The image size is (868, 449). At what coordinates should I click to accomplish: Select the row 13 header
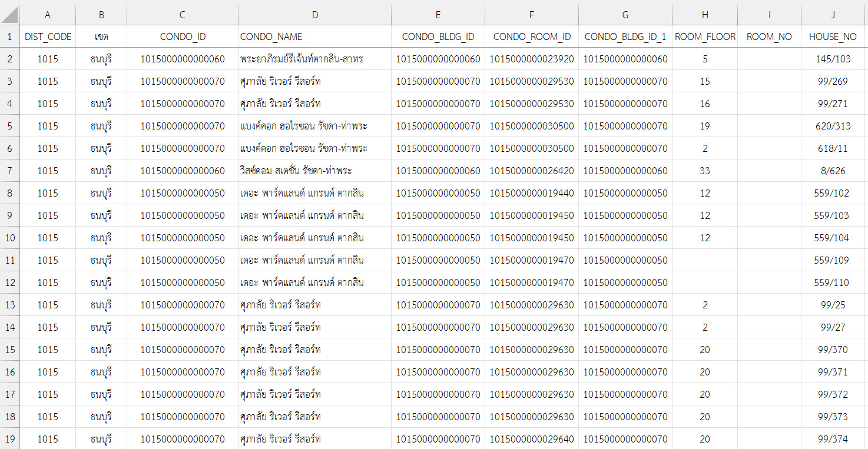9,305
